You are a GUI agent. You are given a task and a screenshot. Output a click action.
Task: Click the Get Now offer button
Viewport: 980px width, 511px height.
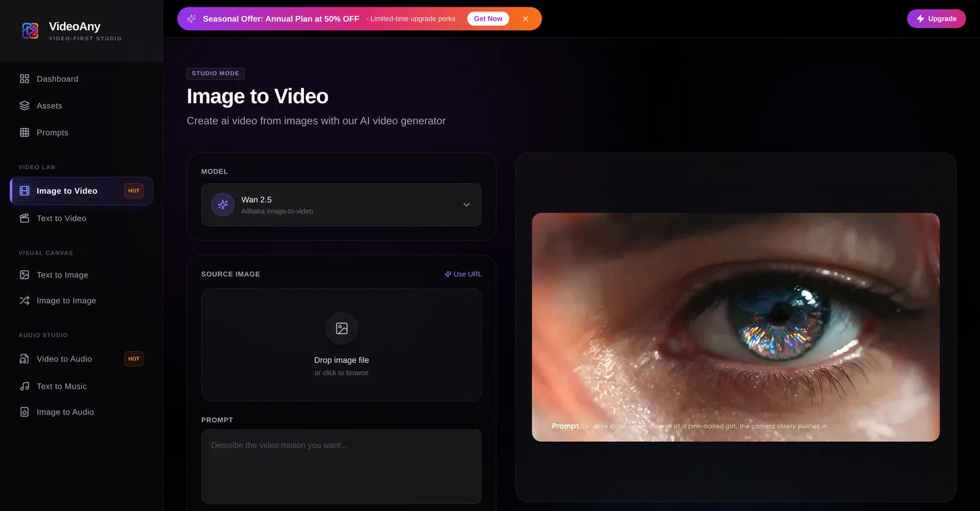pyautogui.click(x=488, y=19)
